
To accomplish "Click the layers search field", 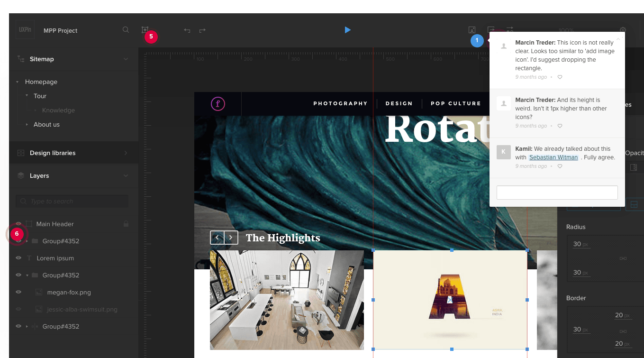I will point(72,201).
